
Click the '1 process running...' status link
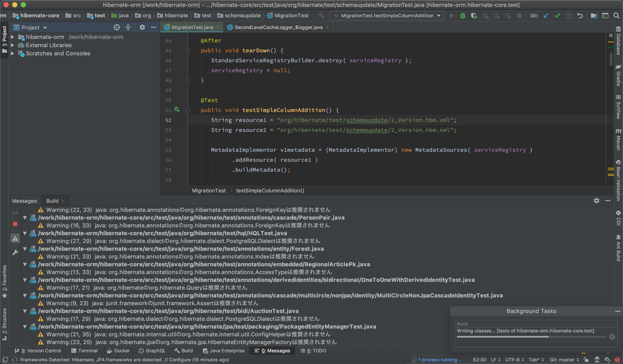439,360
